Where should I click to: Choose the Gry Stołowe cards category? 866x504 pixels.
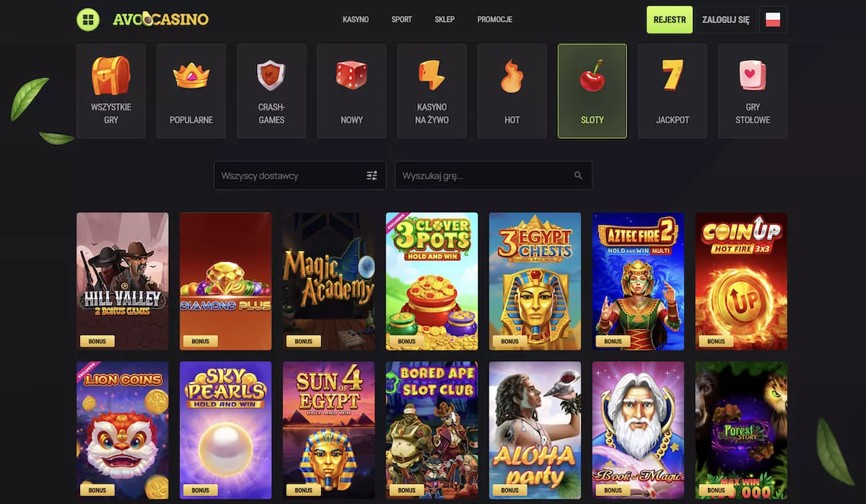753,91
